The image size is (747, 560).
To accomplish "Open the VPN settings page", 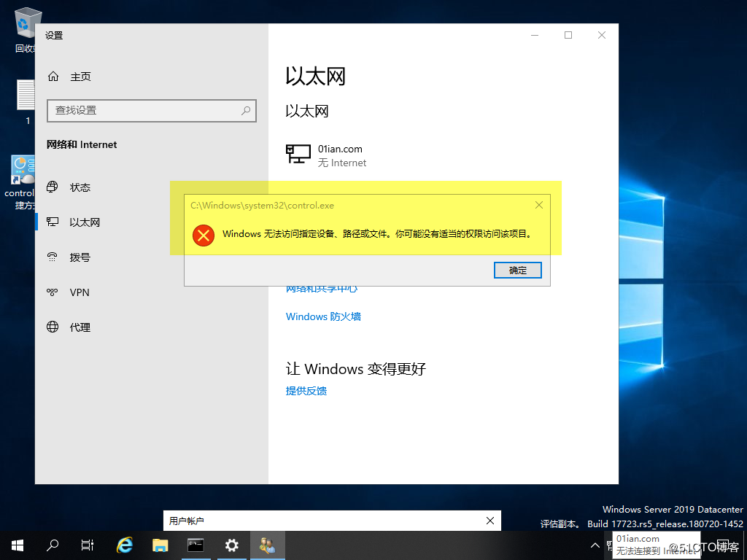I will 79,292.
